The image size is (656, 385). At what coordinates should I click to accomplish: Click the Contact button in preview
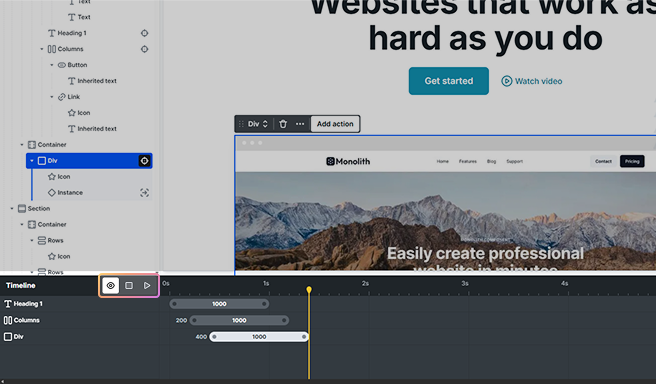tap(603, 162)
